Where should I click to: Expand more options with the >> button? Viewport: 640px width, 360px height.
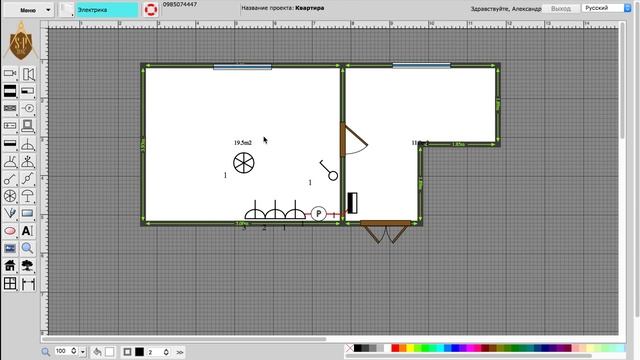[180, 352]
